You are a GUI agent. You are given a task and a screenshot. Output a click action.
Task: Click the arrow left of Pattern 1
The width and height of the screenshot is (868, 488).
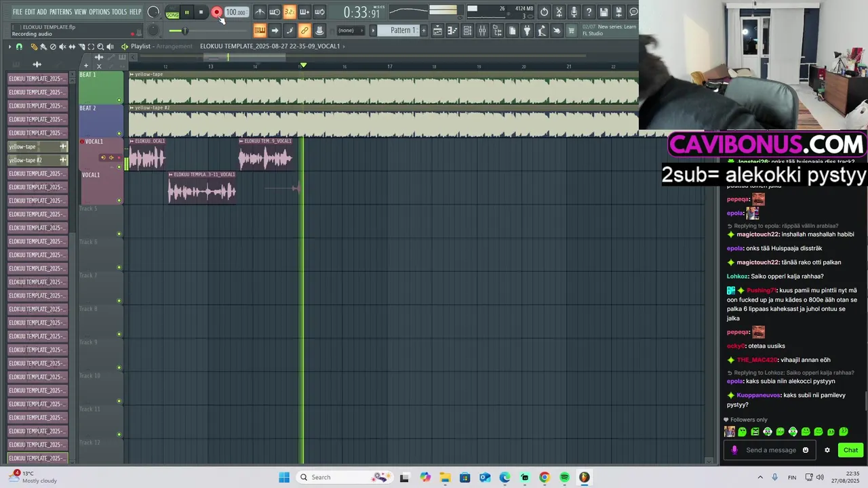(x=373, y=30)
